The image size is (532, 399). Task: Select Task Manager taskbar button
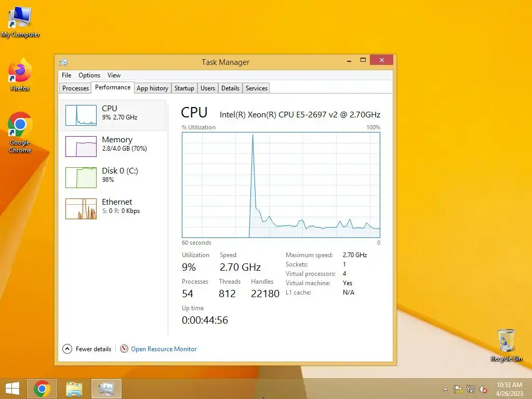click(x=106, y=389)
